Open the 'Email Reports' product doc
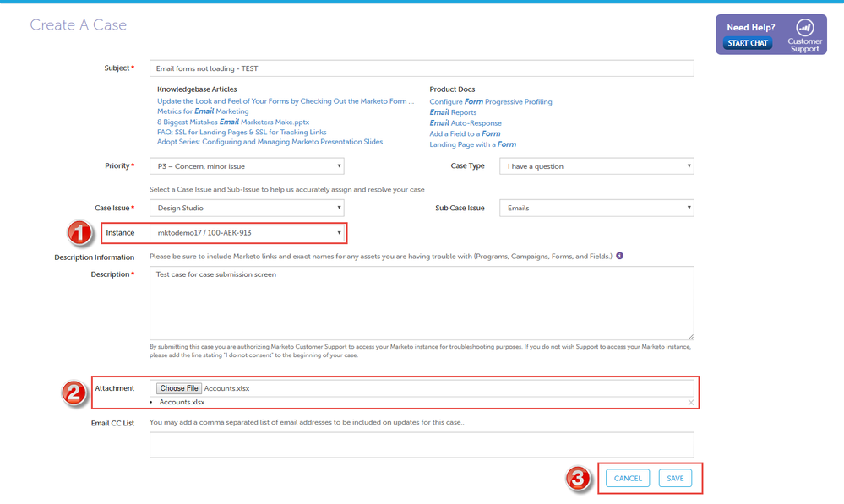Screen dimensions: 844x504 tap(453, 112)
